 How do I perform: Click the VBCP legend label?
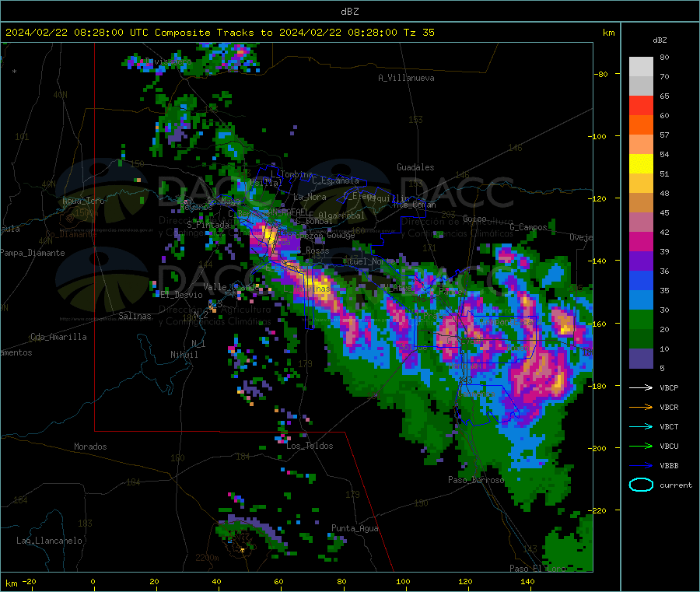click(669, 387)
